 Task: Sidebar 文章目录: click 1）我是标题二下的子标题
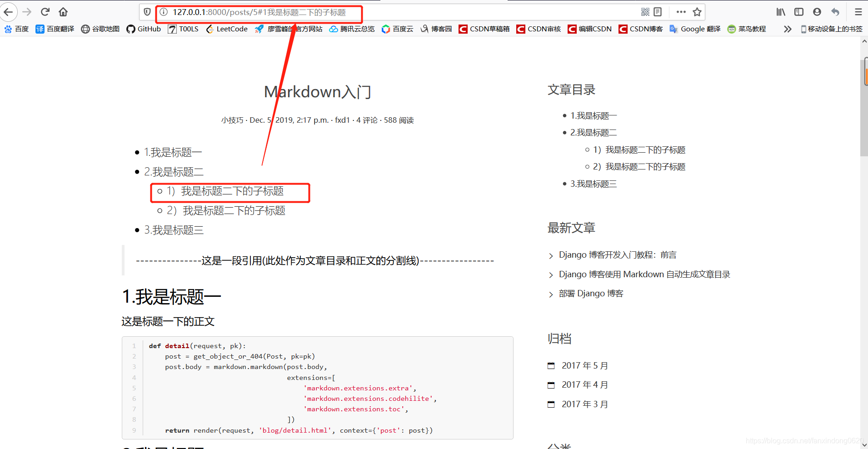pyautogui.click(x=639, y=150)
